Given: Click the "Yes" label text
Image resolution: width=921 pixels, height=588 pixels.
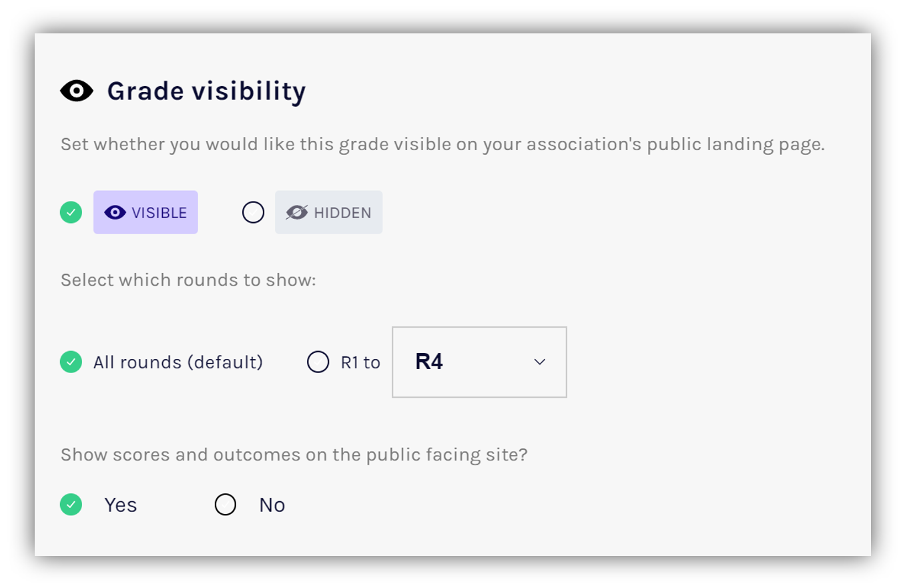Looking at the screenshot, I should pos(120,505).
